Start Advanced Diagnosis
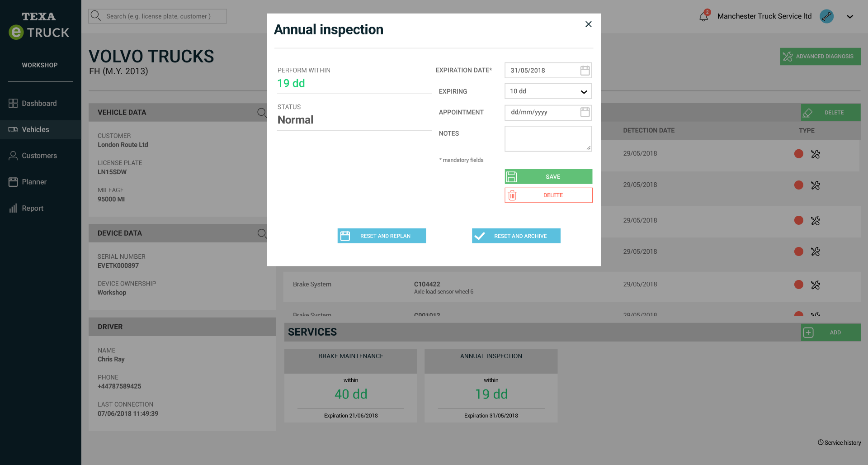The width and height of the screenshot is (868, 465). point(820,57)
